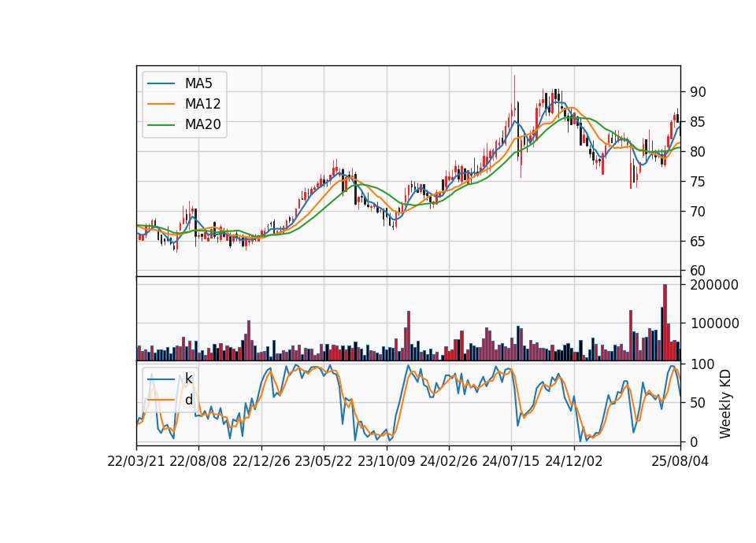
Task: Click the KD axis value 50
Action: pos(698,403)
